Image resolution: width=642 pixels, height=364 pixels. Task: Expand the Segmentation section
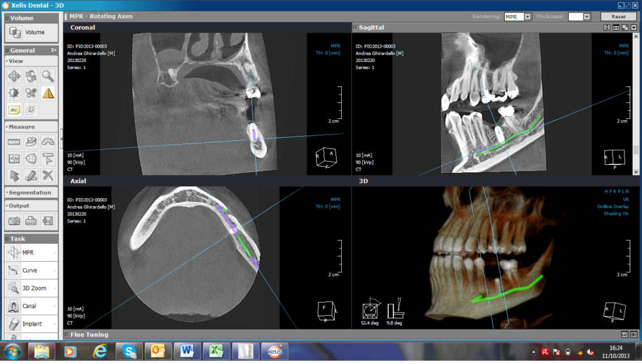8,193
